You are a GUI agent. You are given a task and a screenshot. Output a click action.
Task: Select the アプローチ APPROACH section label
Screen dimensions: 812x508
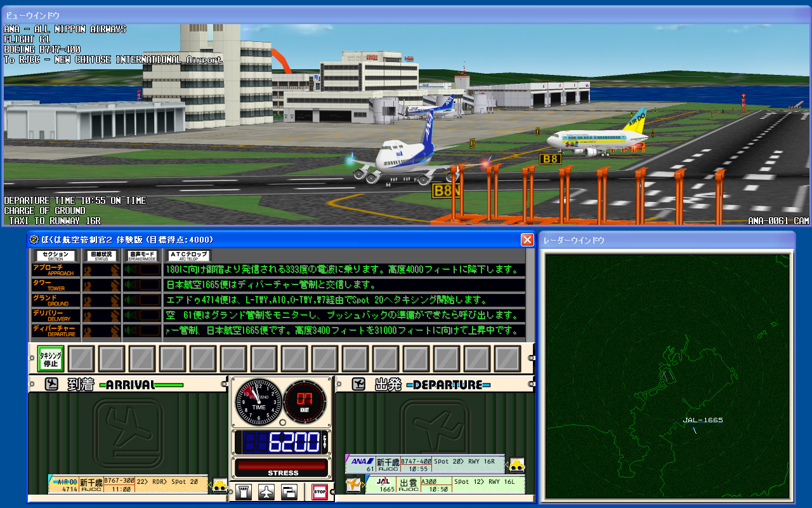(56, 270)
